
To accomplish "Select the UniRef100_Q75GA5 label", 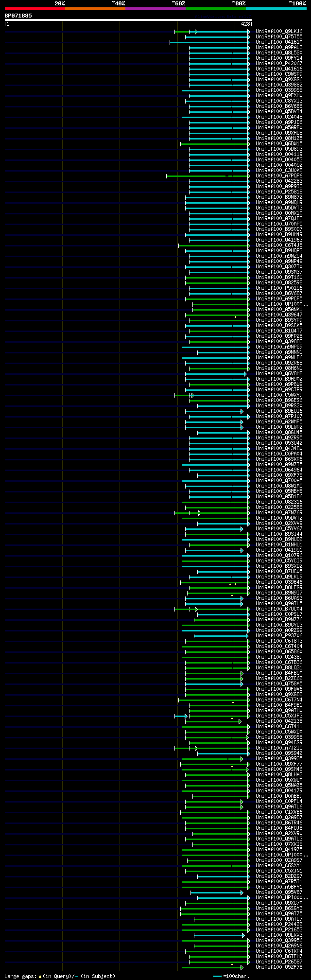I will [279, 683].
